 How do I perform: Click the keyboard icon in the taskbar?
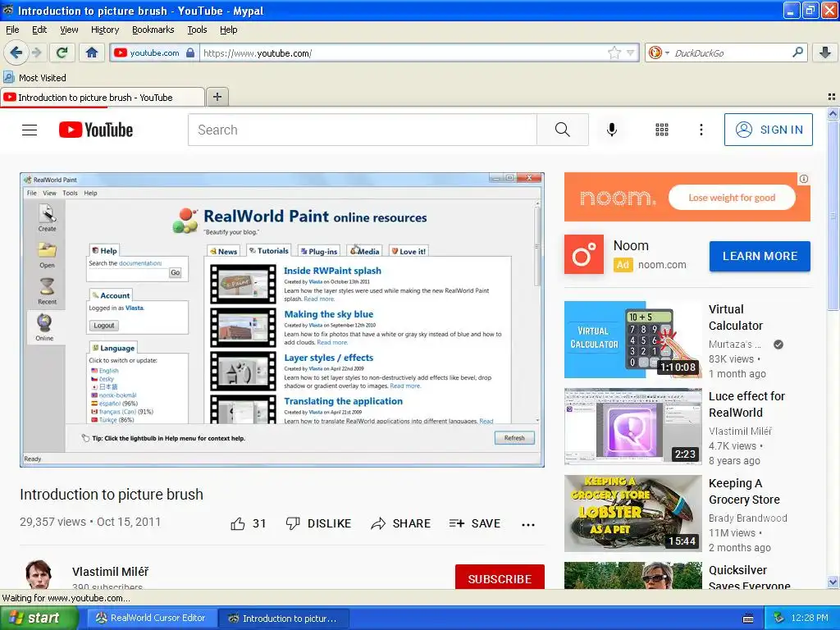tap(748, 619)
